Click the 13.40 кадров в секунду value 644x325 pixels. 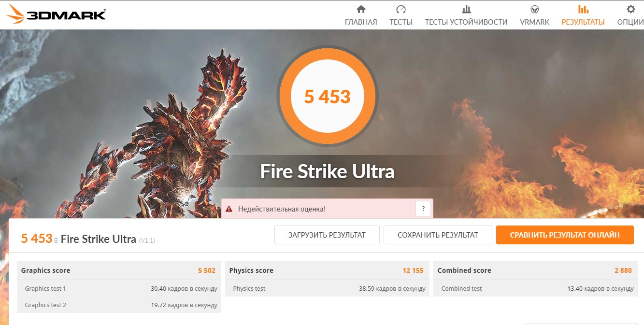601,289
